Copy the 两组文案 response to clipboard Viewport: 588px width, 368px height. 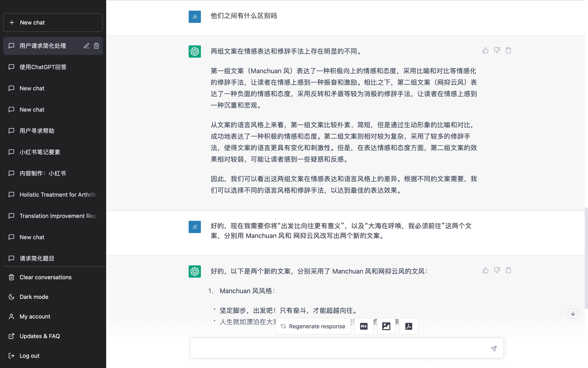tap(508, 50)
